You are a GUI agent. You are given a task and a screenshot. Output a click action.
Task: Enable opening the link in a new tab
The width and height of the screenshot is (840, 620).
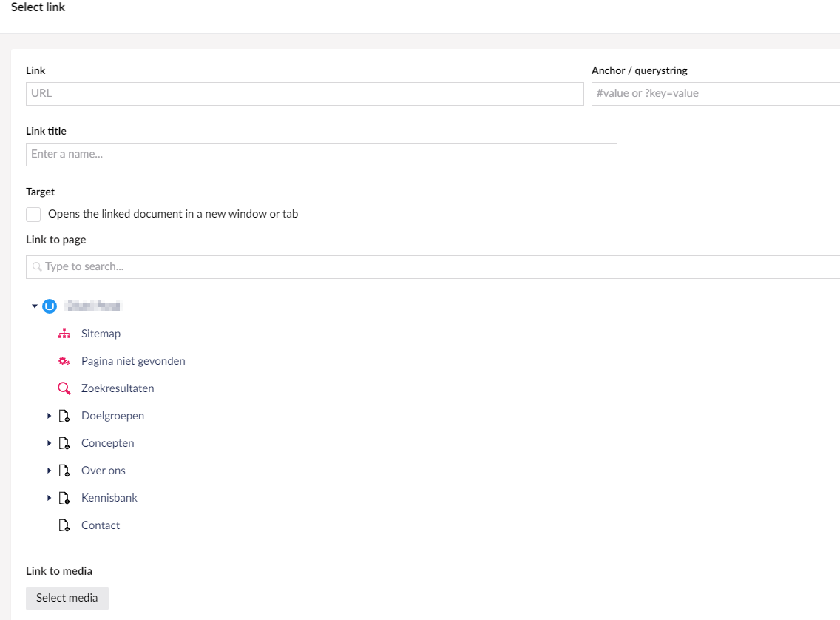pos(33,214)
